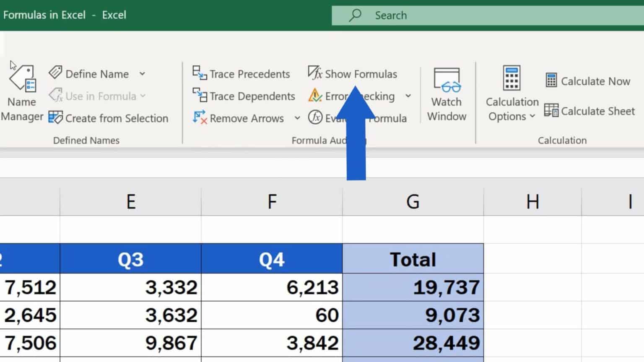
Task: Select the Total header cell
Action: (x=413, y=259)
